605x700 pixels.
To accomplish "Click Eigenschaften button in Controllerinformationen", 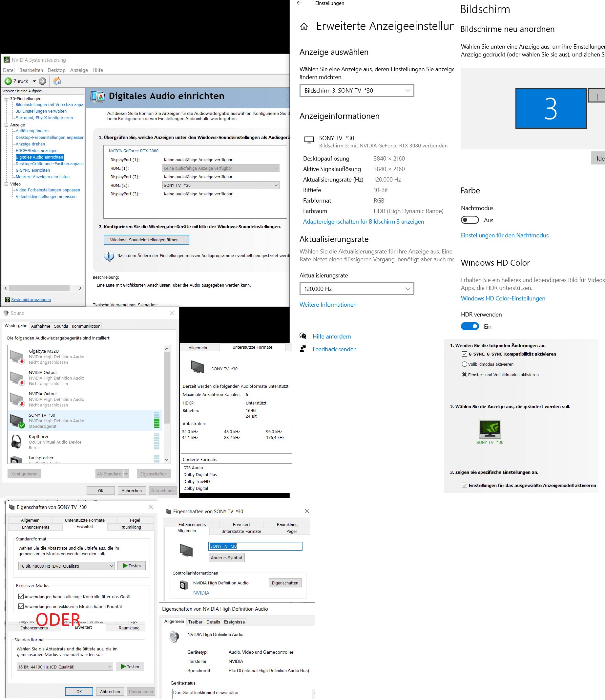I will tap(285, 583).
